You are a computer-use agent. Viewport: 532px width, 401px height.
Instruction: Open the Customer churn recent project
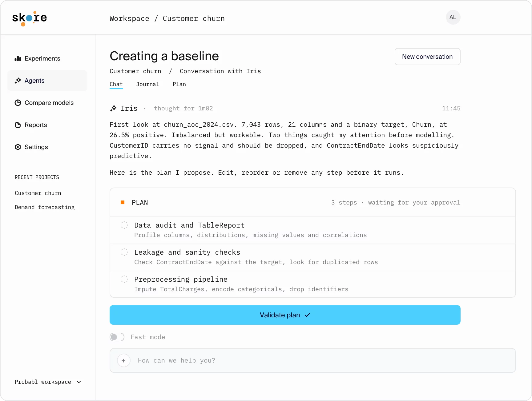(x=38, y=193)
